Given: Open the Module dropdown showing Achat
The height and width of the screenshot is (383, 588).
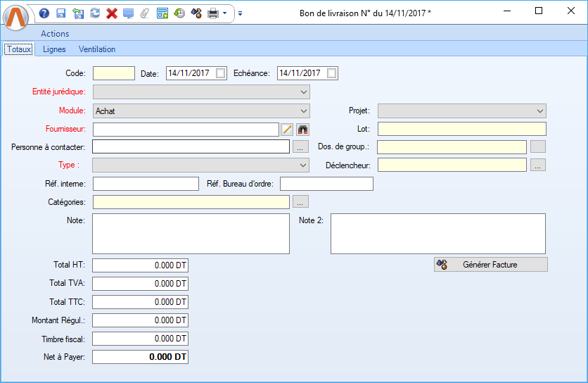Looking at the screenshot, I should tap(304, 111).
